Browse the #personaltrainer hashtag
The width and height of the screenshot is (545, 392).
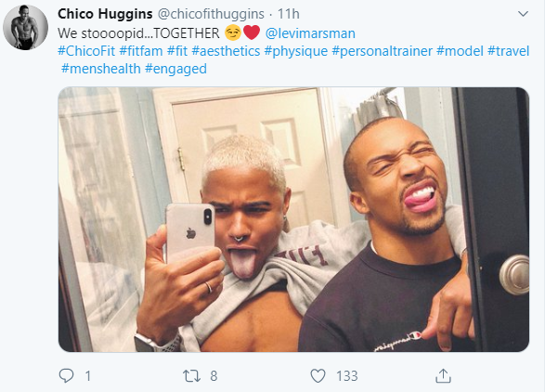pyautogui.click(x=382, y=51)
